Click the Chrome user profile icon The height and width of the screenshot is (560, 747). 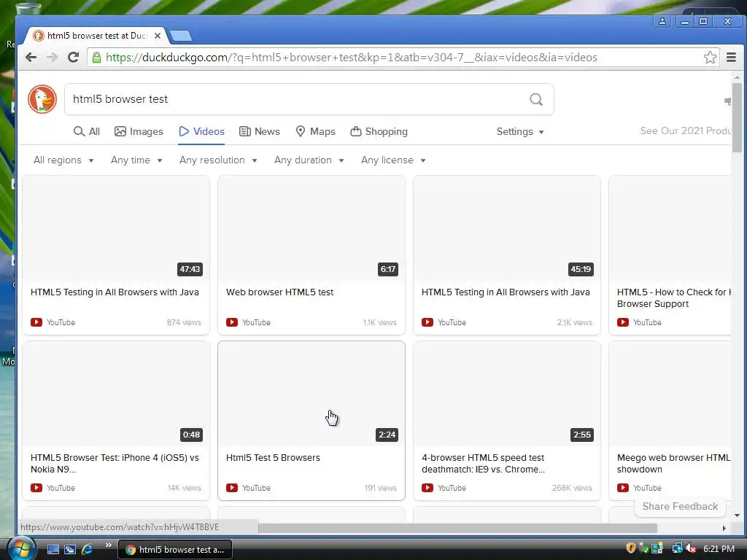(662, 21)
